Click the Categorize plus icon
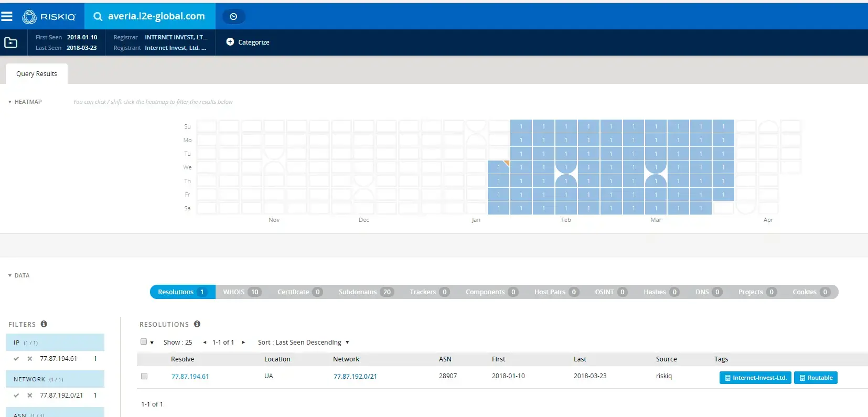 [x=230, y=41]
